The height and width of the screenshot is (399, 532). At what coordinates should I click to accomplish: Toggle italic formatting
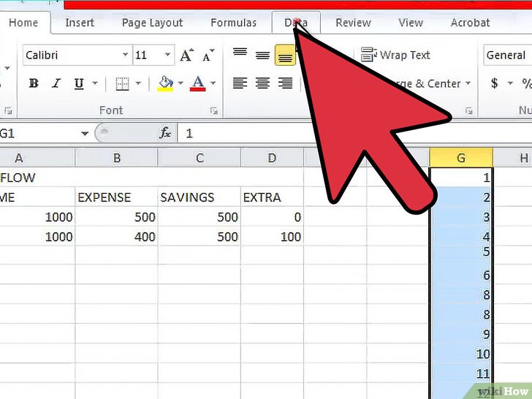[56, 83]
